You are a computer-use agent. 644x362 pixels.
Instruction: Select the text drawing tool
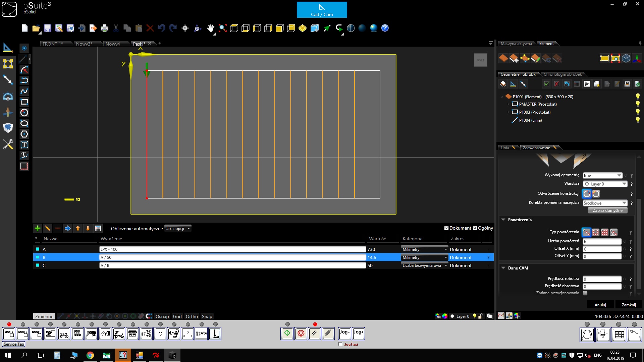pos(24,145)
